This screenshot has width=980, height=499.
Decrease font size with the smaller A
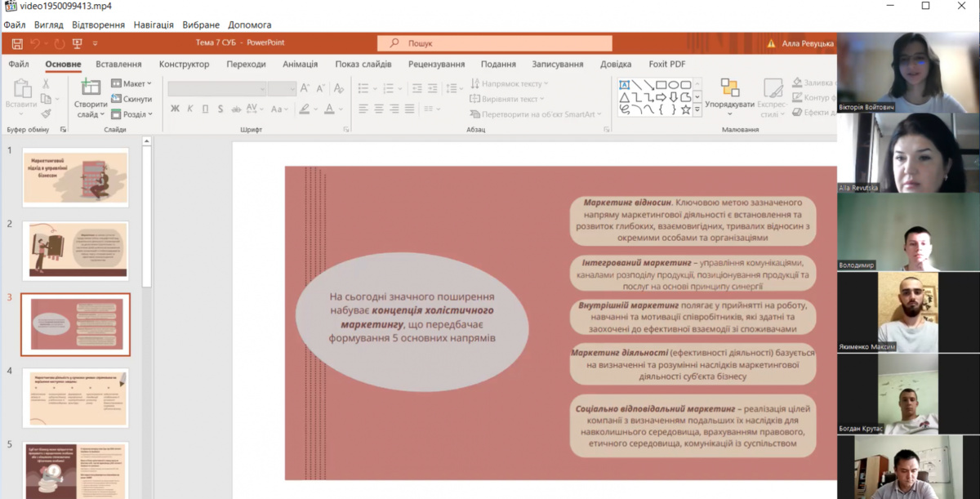[321, 88]
